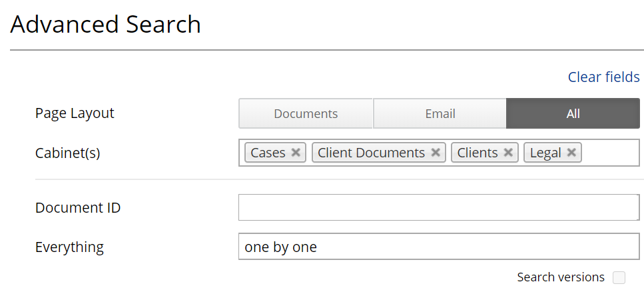Image resolution: width=644 pixels, height=290 pixels.
Task: Click the Advanced Search heading
Action: 105,25
